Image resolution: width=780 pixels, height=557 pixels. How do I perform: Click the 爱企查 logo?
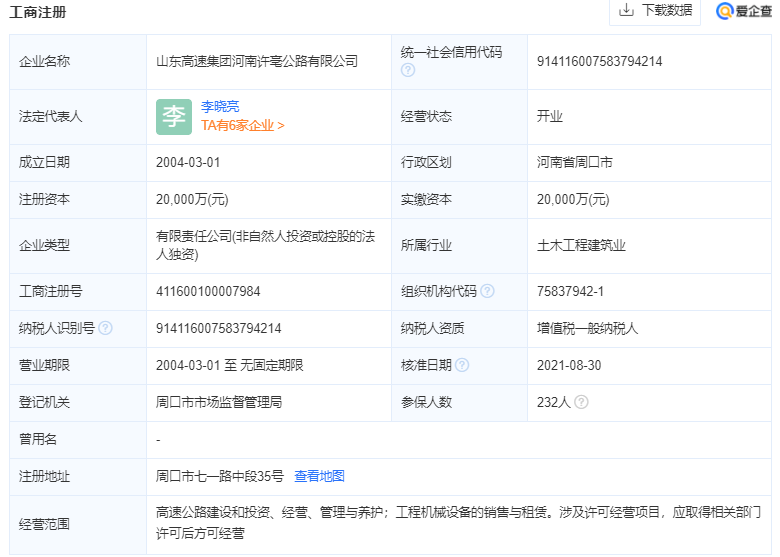pos(744,11)
